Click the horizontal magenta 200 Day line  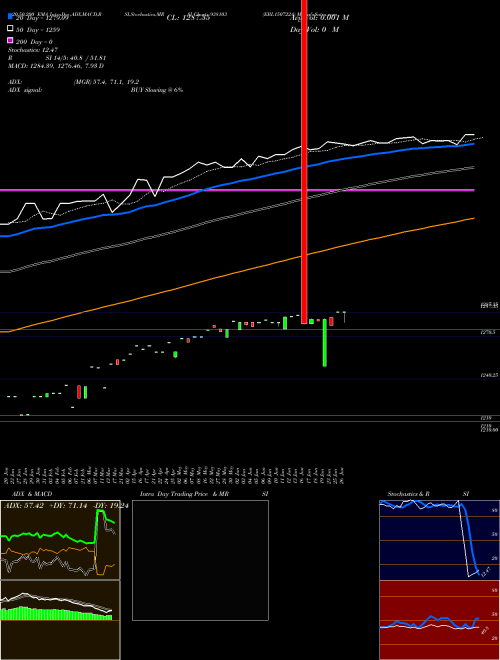tap(237, 190)
